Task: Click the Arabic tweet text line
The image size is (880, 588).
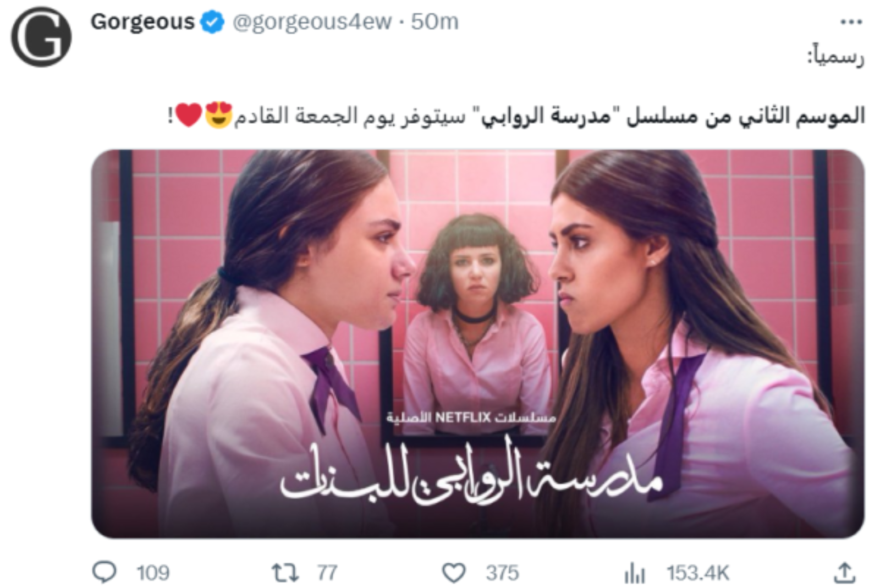Action: (x=516, y=115)
